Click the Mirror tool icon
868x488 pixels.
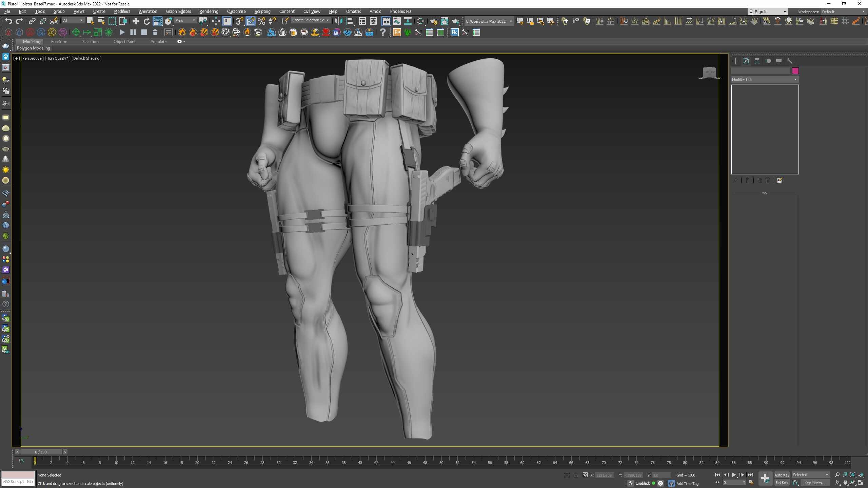(338, 21)
